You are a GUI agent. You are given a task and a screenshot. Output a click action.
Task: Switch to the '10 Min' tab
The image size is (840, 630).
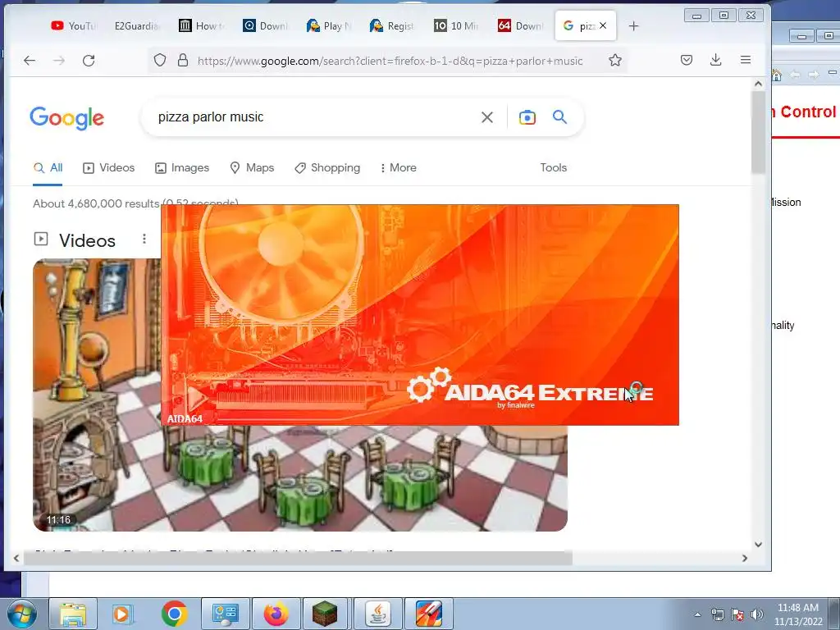pos(456,25)
